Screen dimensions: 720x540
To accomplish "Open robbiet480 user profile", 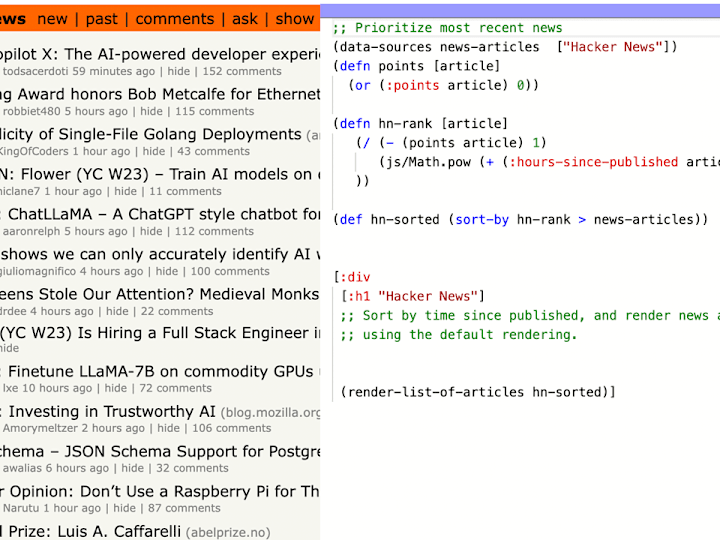I will click(x=32, y=111).
